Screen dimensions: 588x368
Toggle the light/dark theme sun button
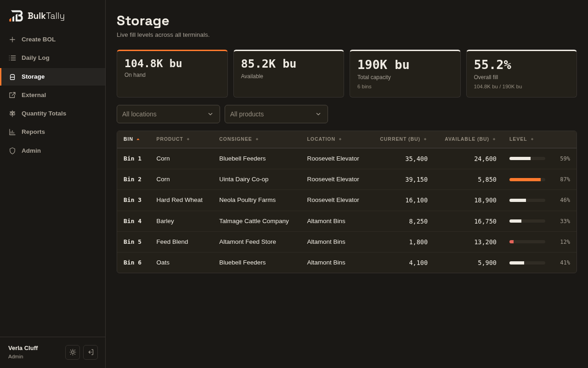click(x=73, y=352)
